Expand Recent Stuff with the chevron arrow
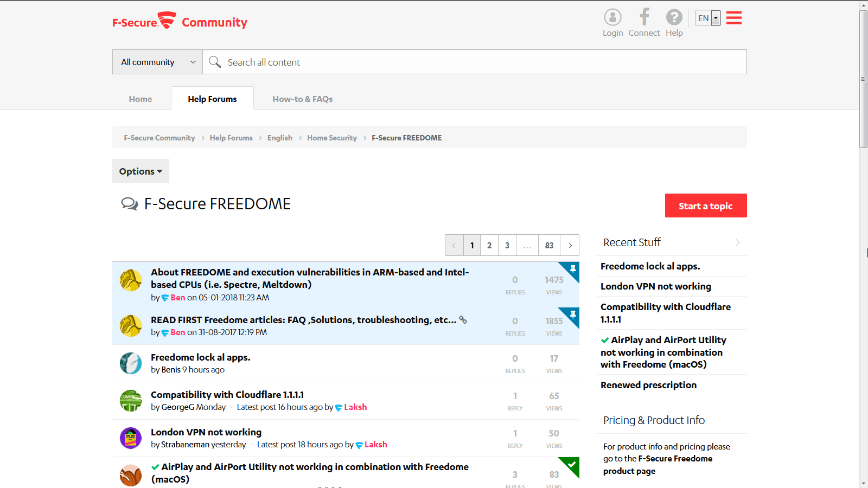 point(738,242)
